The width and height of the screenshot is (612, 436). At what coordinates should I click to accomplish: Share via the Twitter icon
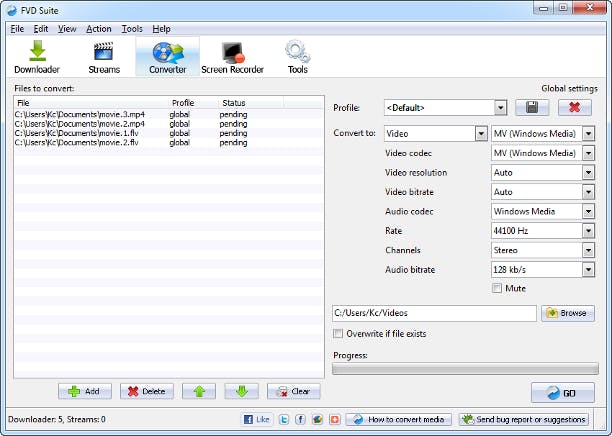tap(284, 419)
